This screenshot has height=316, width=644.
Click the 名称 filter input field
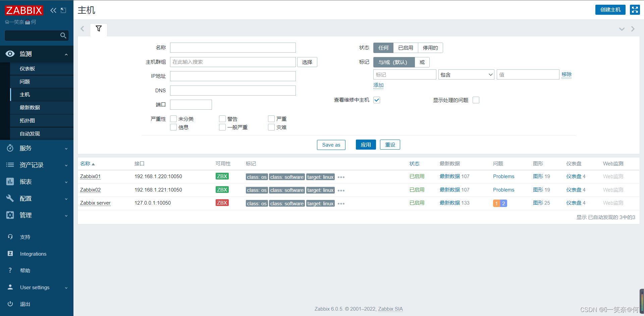pos(233,48)
